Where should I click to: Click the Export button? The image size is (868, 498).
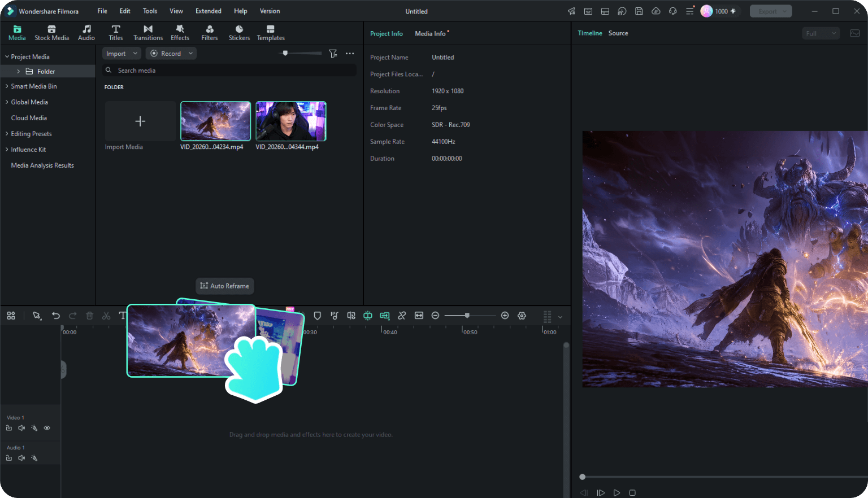tap(771, 11)
